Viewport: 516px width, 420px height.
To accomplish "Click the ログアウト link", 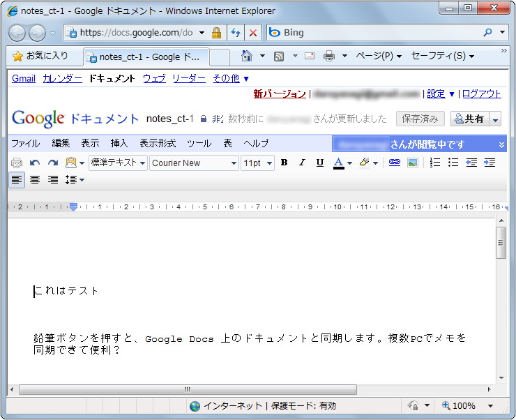I will click(481, 94).
